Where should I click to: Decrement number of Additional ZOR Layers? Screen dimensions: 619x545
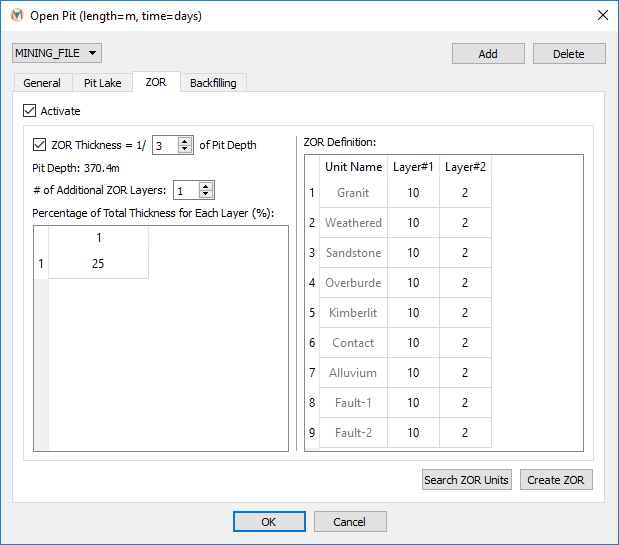coord(205,194)
